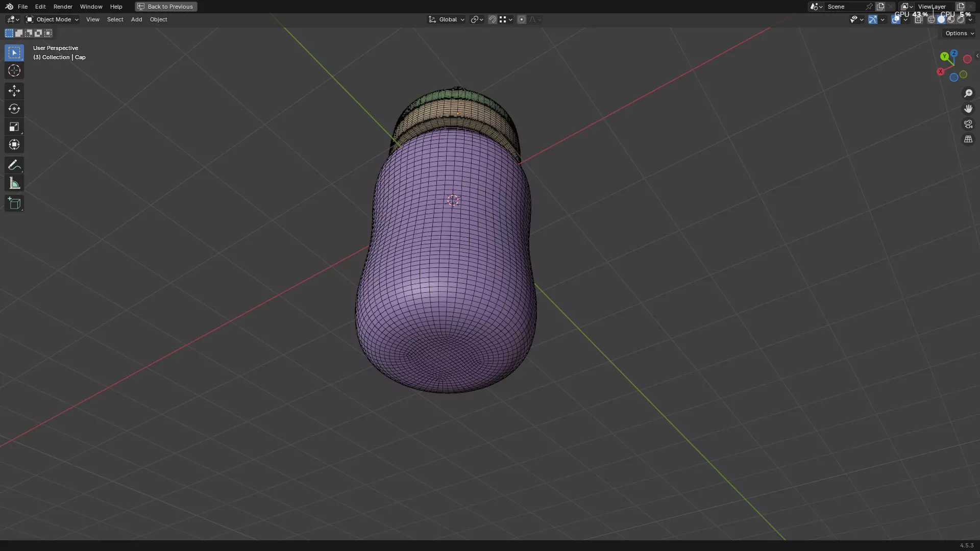Image resolution: width=980 pixels, height=551 pixels.
Task: Open the editor type selector dropdown
Action: [x=13, y=19]
